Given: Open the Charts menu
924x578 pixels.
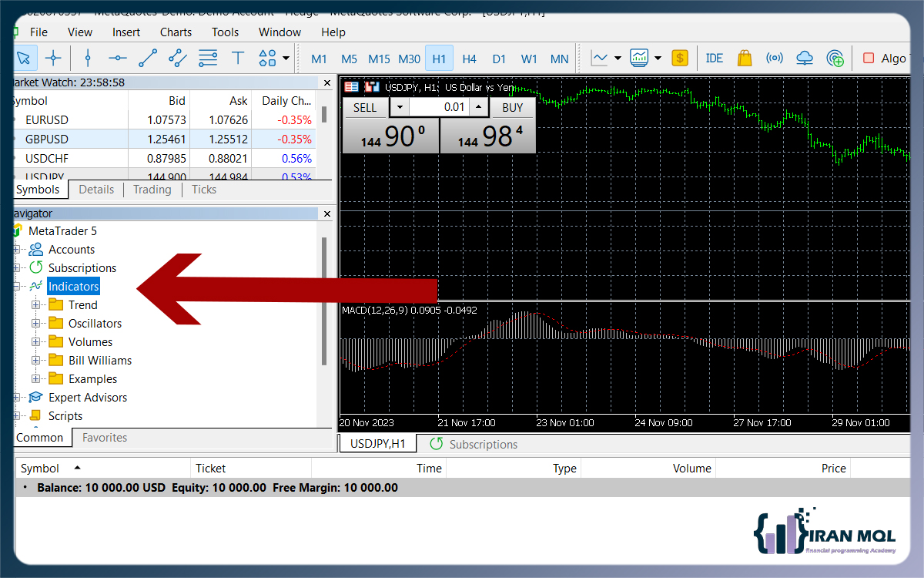Looking at the screenshot, I should [x=176, y=32].
